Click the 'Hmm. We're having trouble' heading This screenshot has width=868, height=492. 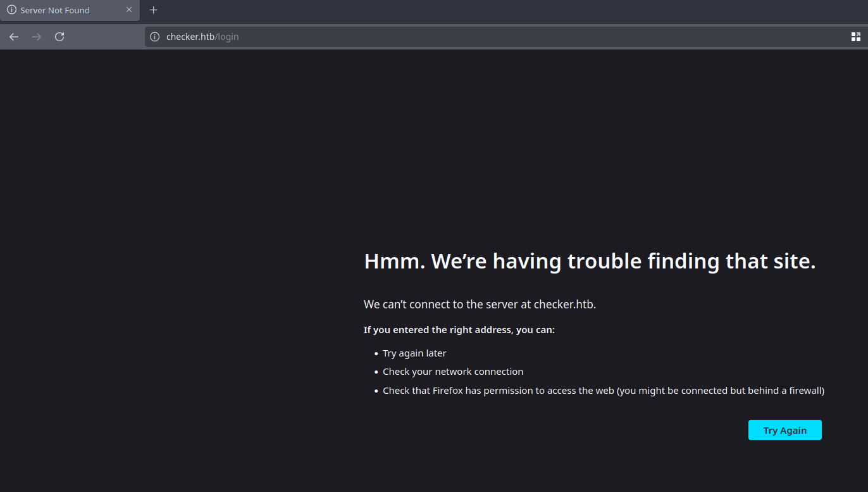click(x=589, y=261)
